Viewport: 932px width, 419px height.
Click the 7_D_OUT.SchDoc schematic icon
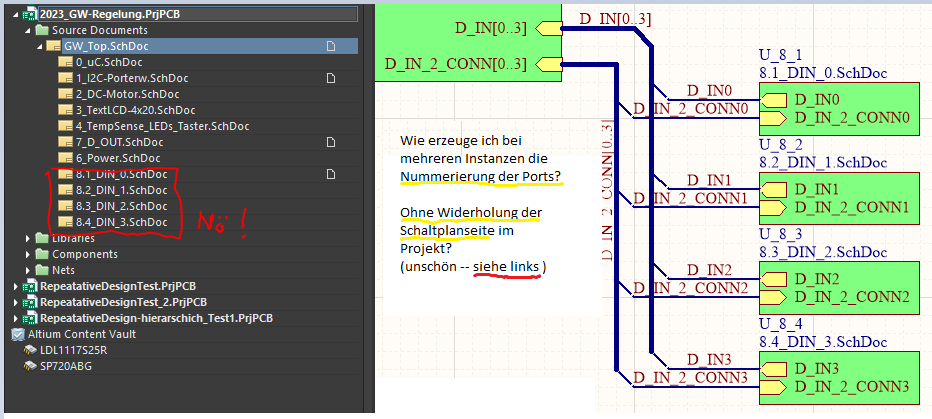point(64,142)
